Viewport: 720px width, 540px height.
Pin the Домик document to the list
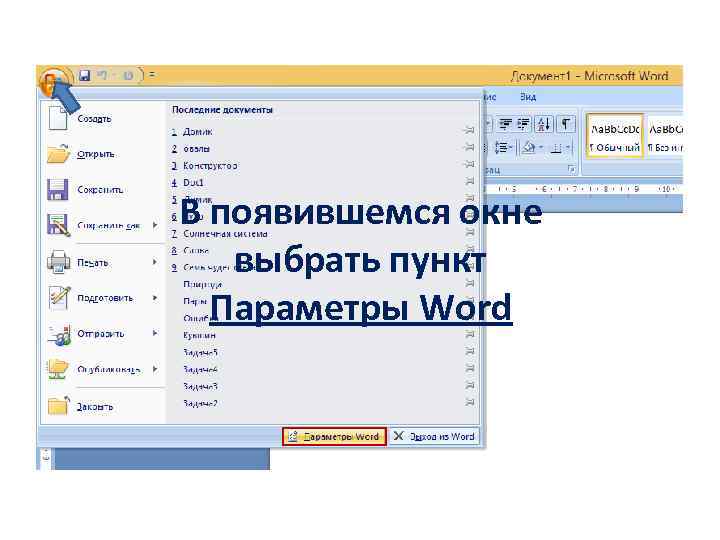click(469, 130)
